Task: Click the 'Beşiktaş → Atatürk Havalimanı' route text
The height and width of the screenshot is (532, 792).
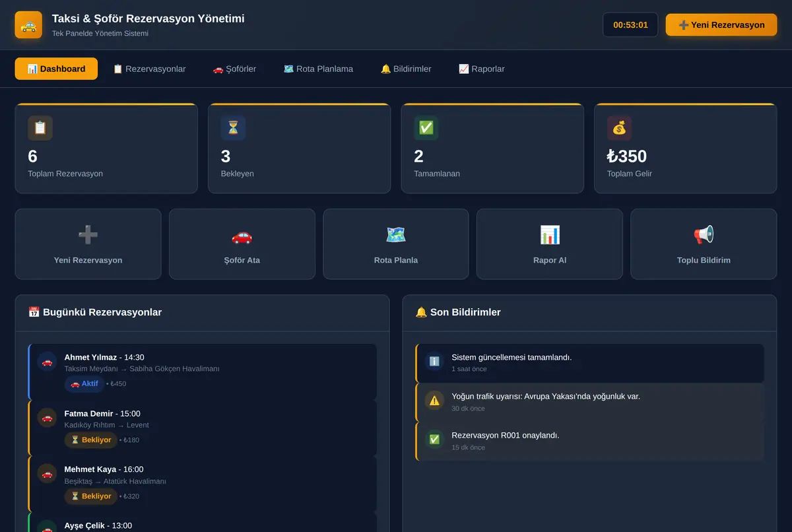Action: pyautogui.click(x=115, y=481)
